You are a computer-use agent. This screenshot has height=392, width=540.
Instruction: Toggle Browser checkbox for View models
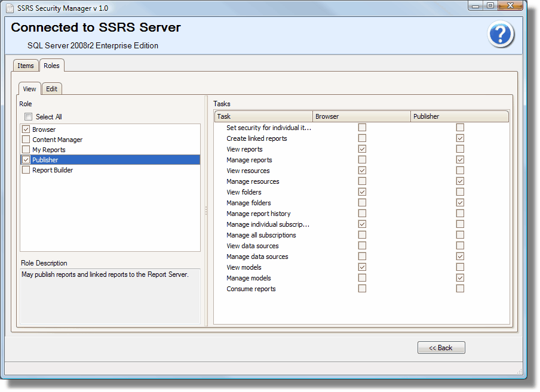(x=362, y=267)
